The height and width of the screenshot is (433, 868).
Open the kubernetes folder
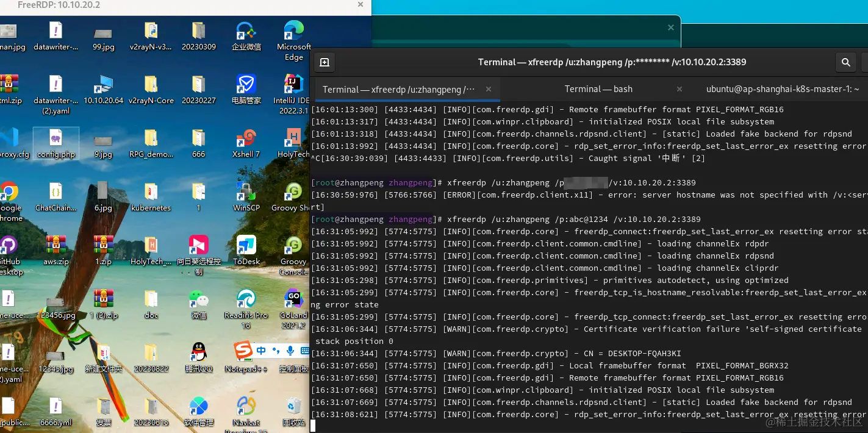pyautogui.click(x=151, y=197)
